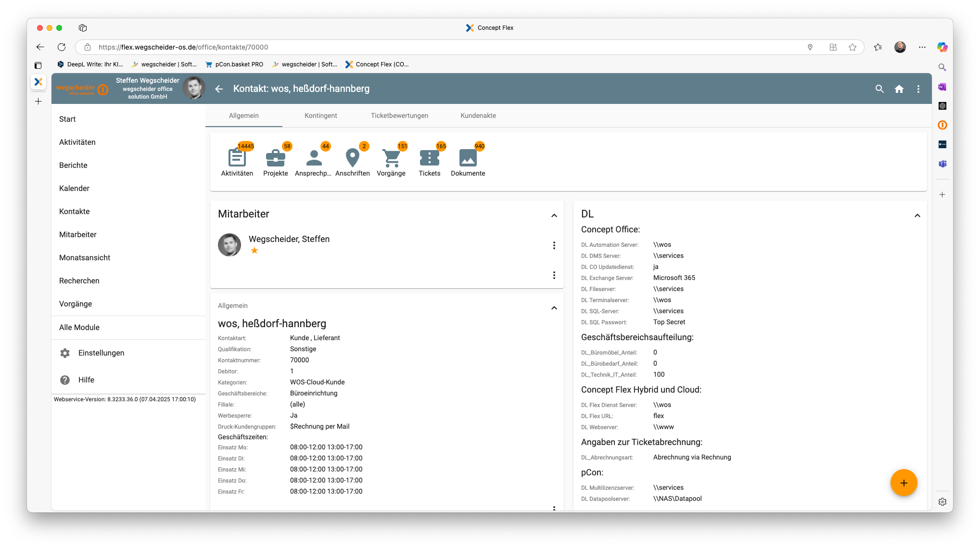
Task: Click the user profile photo in the app header
Action: 194,88
